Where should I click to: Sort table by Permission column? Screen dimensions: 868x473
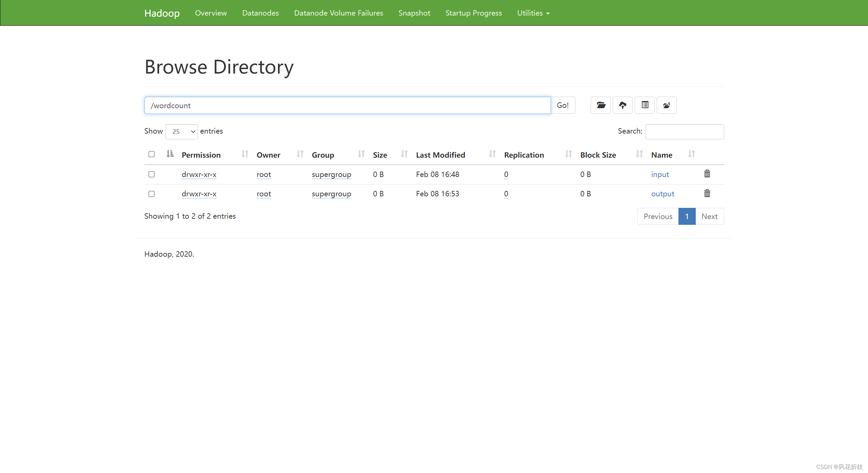[x=201, y=155]
